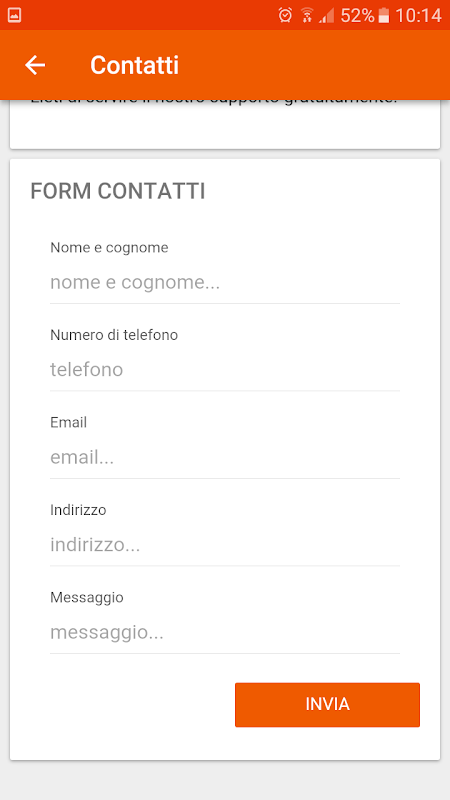Tap the image notification icon
Image resolution: width=450 pixels, height=800 pixels.
click(14, 15)
